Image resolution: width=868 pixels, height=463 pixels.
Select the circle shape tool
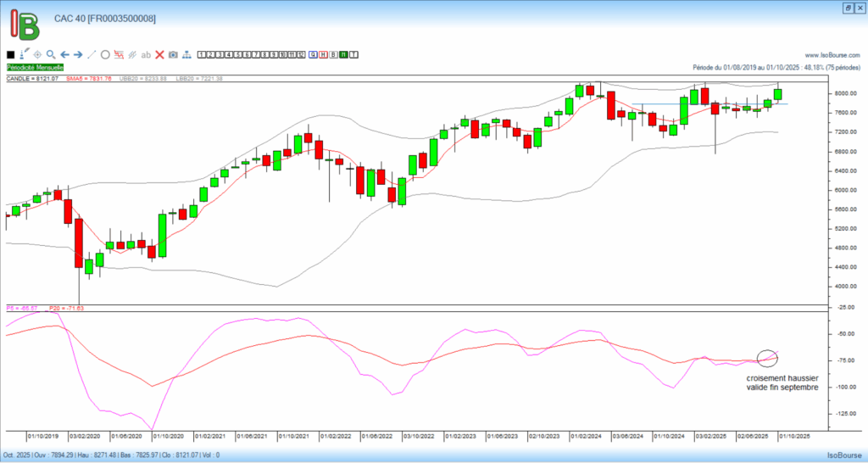(105, 55)
